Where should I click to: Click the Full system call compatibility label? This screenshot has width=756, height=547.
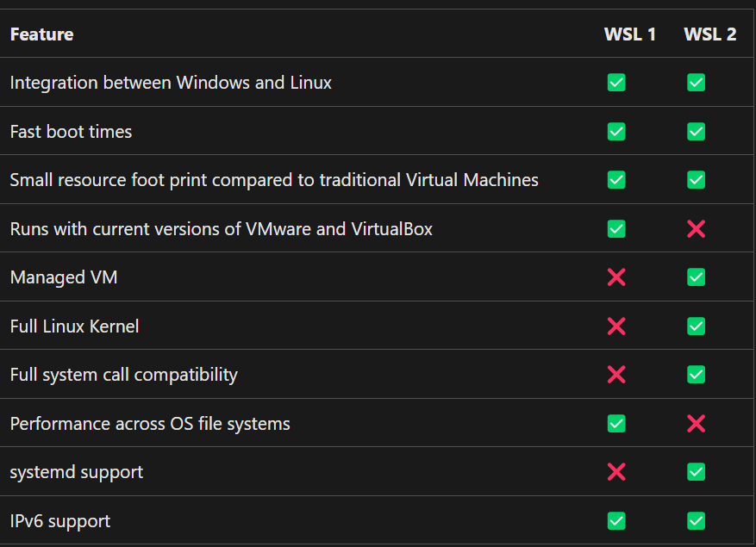124,375
